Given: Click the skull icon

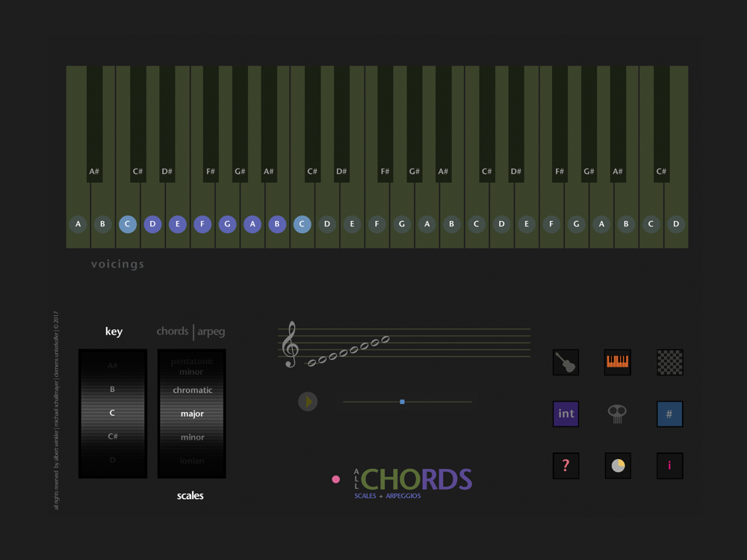Looking at the screenshot, I should tap(618, 414).
